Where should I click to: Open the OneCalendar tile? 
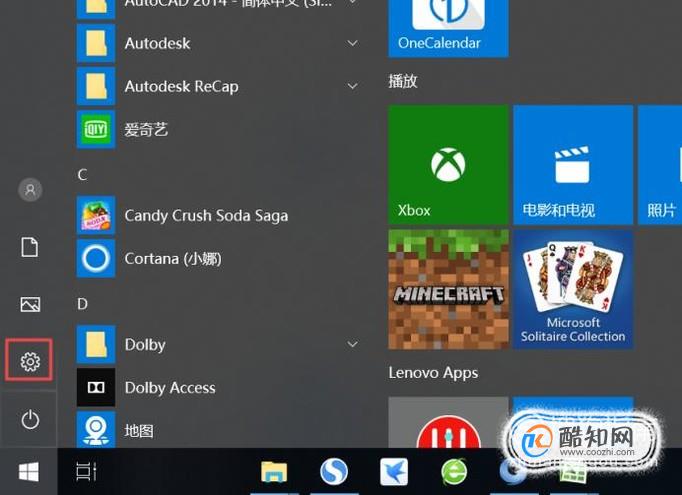448,28
